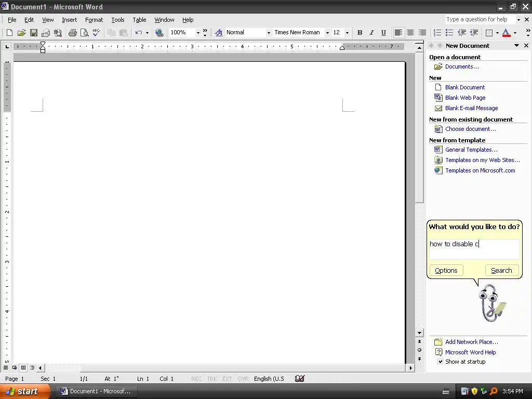Click the right indent marker on ruler
This screenshot has width=532, height=399.
click(342, 48)
